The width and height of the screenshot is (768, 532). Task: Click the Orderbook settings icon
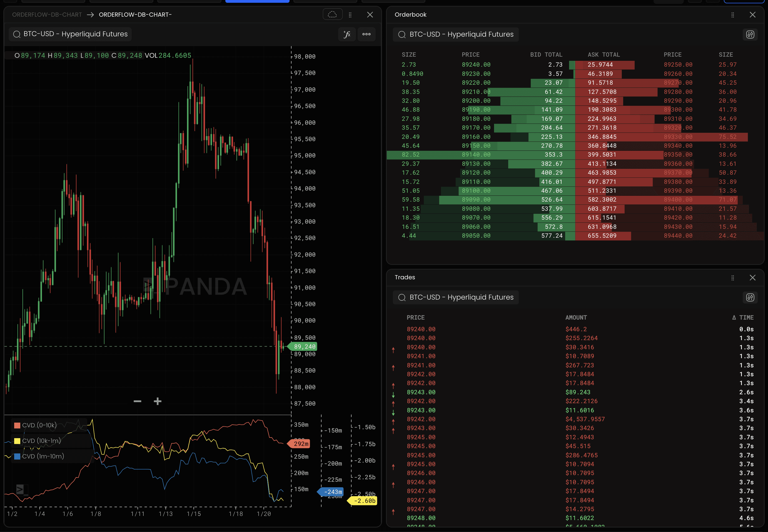click(750, 34)
